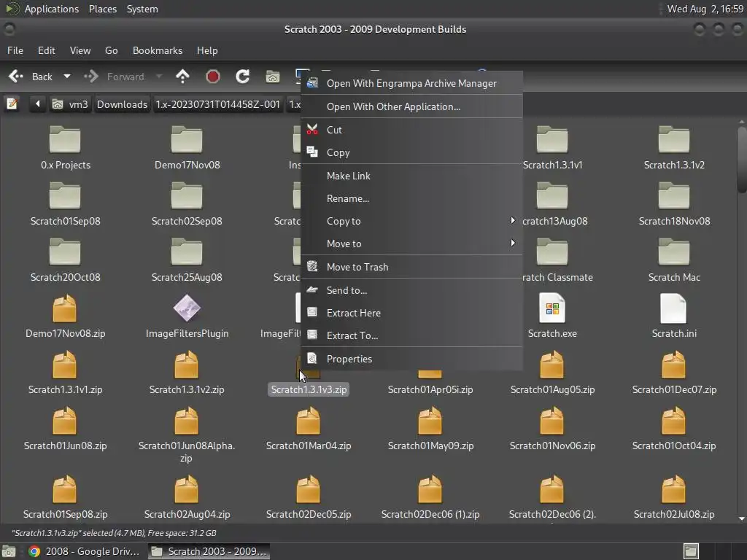Choose Move to Trash
This screenshot has width=747, height=560.
(411, 267)
